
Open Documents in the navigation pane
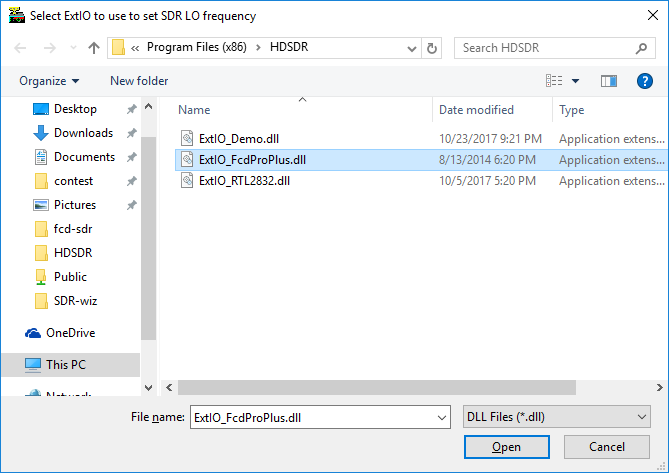pyautogui.click(x=84, y=157)
